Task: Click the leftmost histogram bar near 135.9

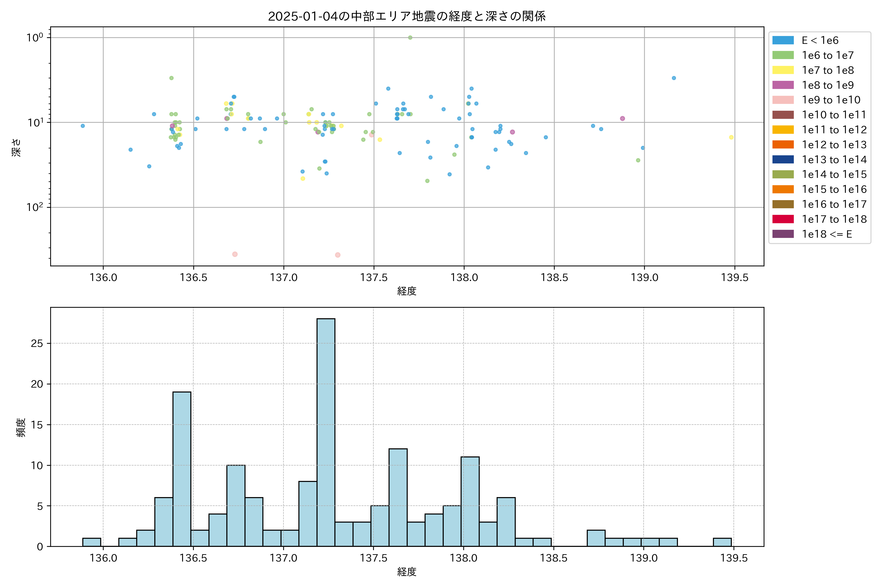Action: (x=92, y=542)
